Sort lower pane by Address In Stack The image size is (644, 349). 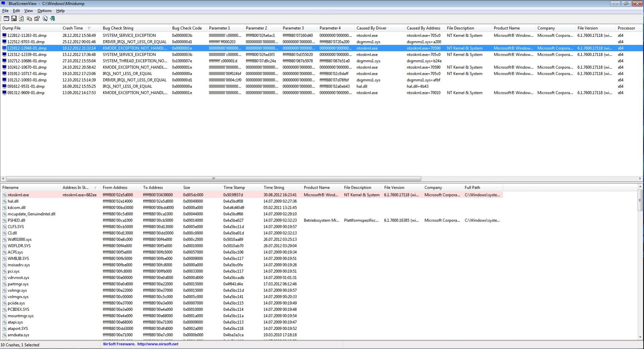(x=80, y=188)
